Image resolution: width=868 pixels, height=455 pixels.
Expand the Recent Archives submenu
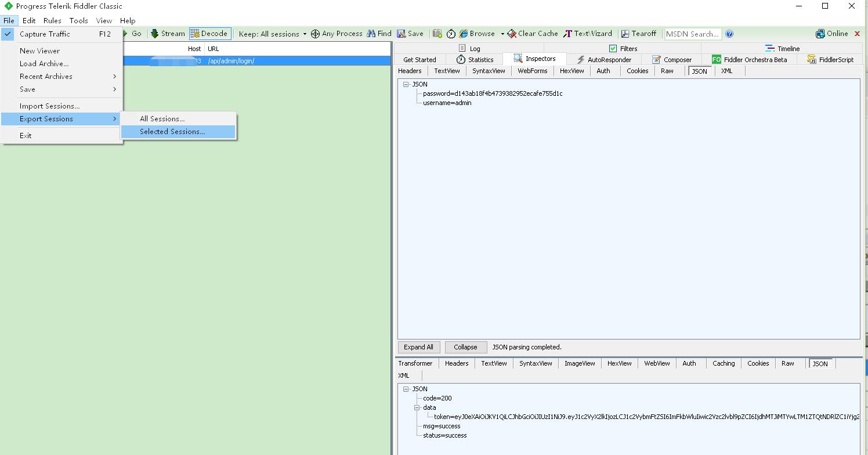(62, 76)
